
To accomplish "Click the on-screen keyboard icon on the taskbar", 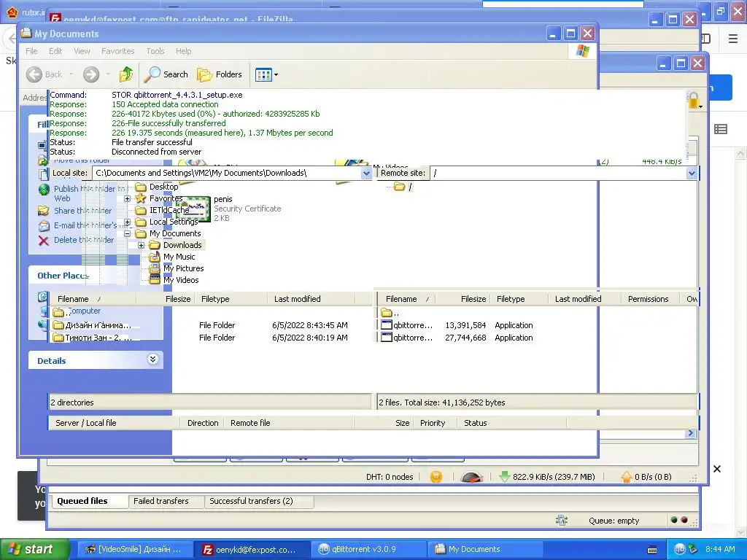I will tap(652, 550).
